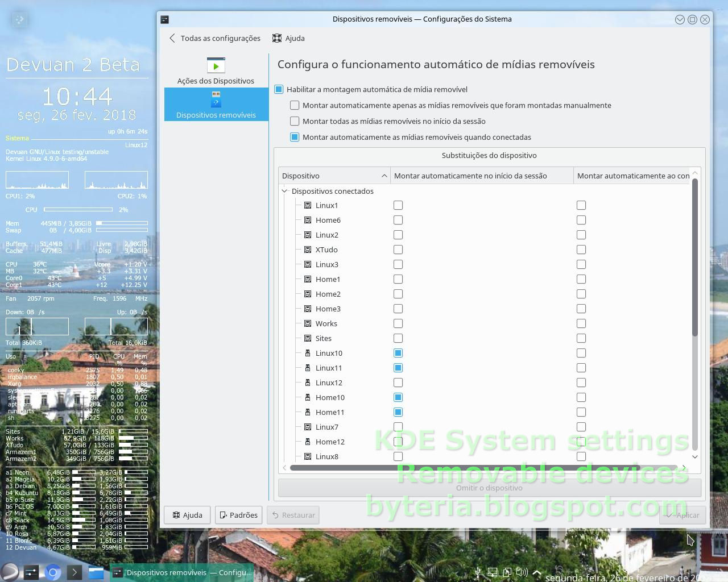Enable "Montar todas as mídias removíveis no início da sessão"
This screenshot has width=728, height=582.
coord(295,121)
